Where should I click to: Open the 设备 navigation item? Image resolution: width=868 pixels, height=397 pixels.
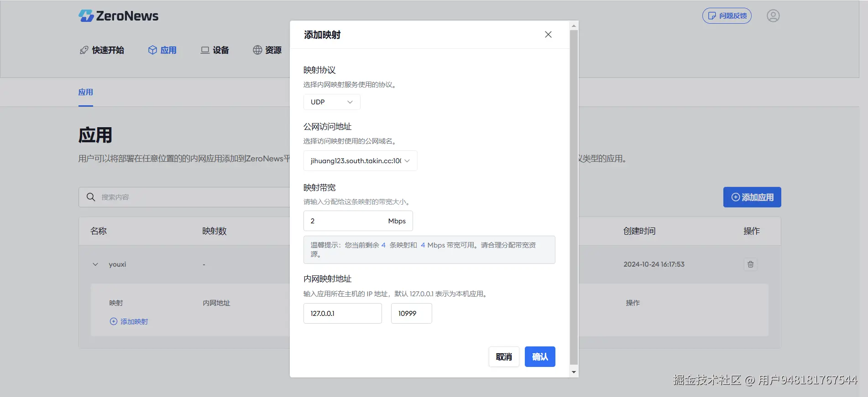(x=214, y=50)
